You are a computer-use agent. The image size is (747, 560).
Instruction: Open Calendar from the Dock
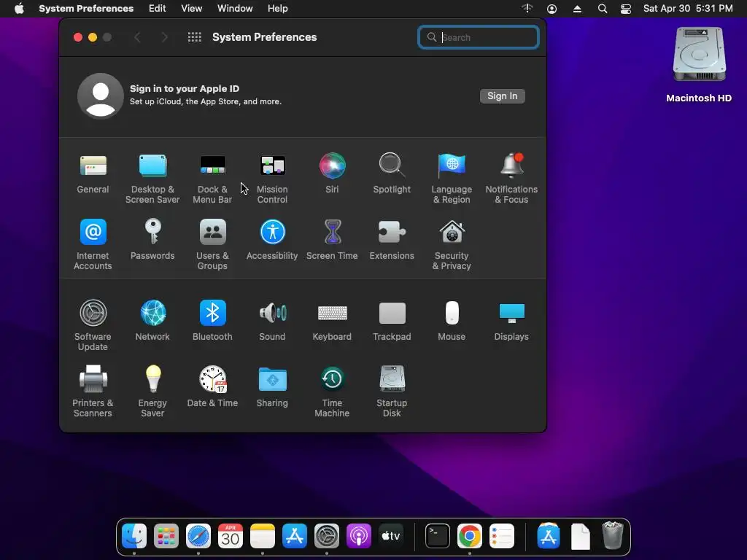tap(230, 537)
